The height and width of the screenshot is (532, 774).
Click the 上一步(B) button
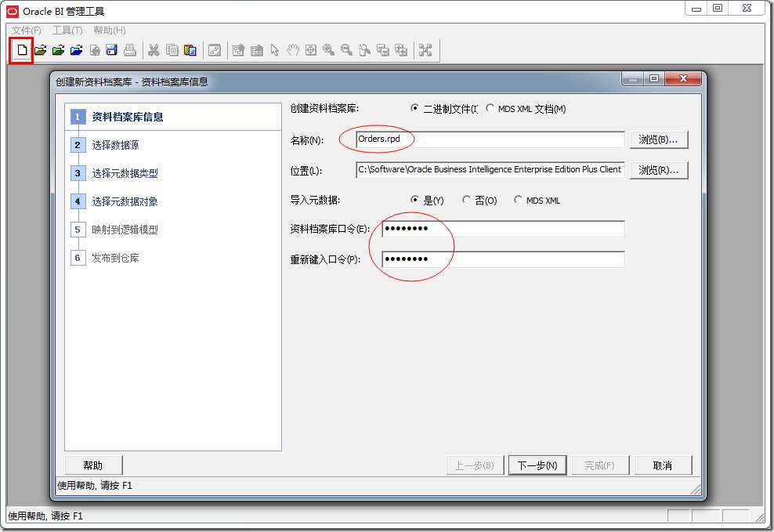click(475, 465)
